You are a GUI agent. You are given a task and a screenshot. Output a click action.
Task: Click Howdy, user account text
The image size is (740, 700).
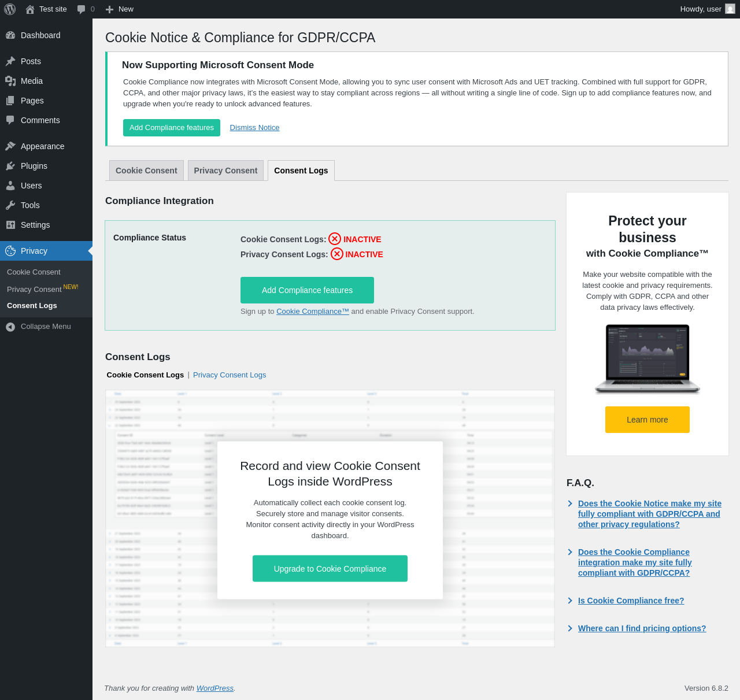pyautogui.click(x=701, y=9)
